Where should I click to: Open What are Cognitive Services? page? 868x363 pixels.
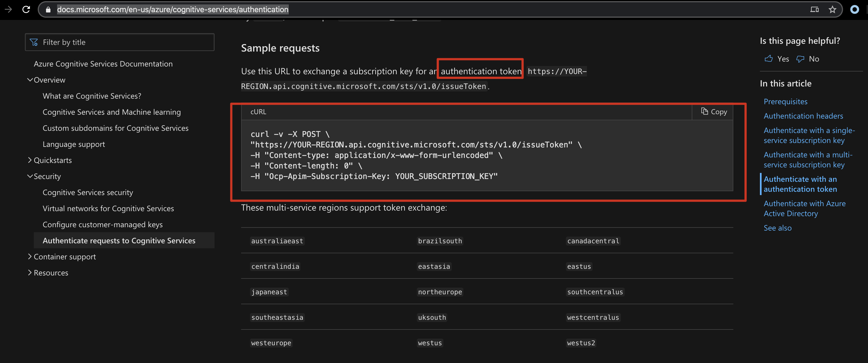click(x=92, y=96)
